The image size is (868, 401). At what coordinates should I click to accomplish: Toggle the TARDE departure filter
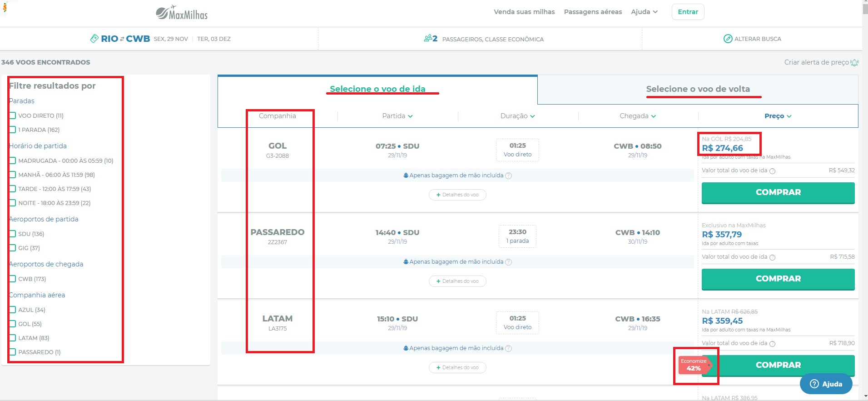(x=13, y=189)
